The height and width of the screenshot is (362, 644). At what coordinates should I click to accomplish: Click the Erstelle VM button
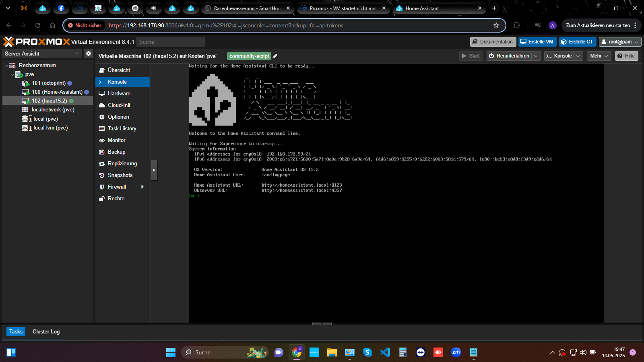tap(537, 42)
